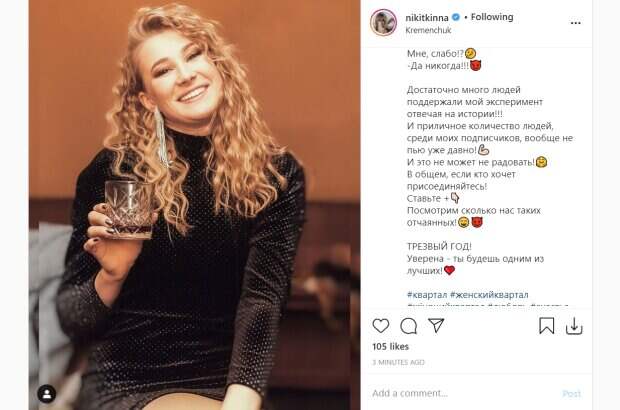The width and height of the screenshot is (620, 410).
Task: View the 105 likes list
Action: pos(390,347)
